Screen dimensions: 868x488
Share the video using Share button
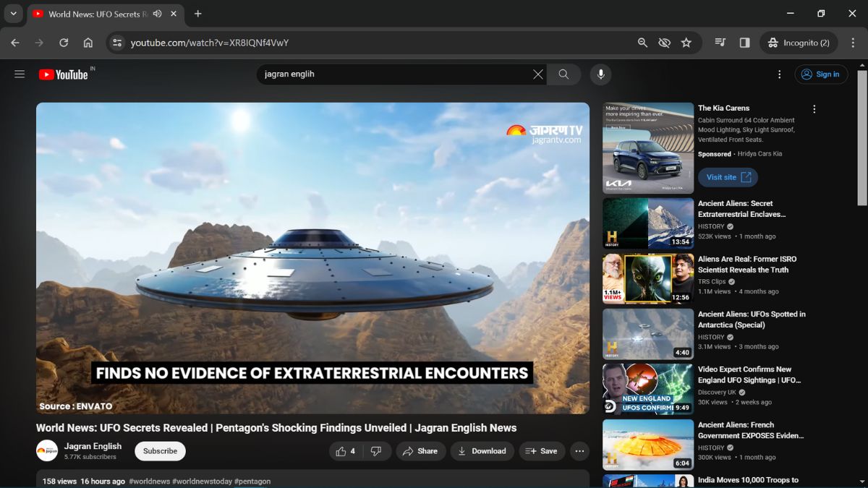tap(420, 451)
